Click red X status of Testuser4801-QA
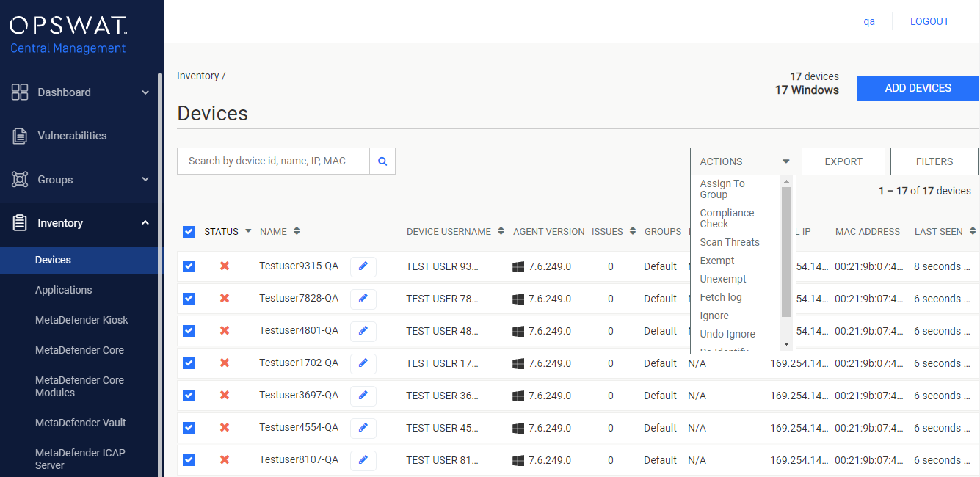980x477 pixels. pyautogui.click(x=225, y=331)
